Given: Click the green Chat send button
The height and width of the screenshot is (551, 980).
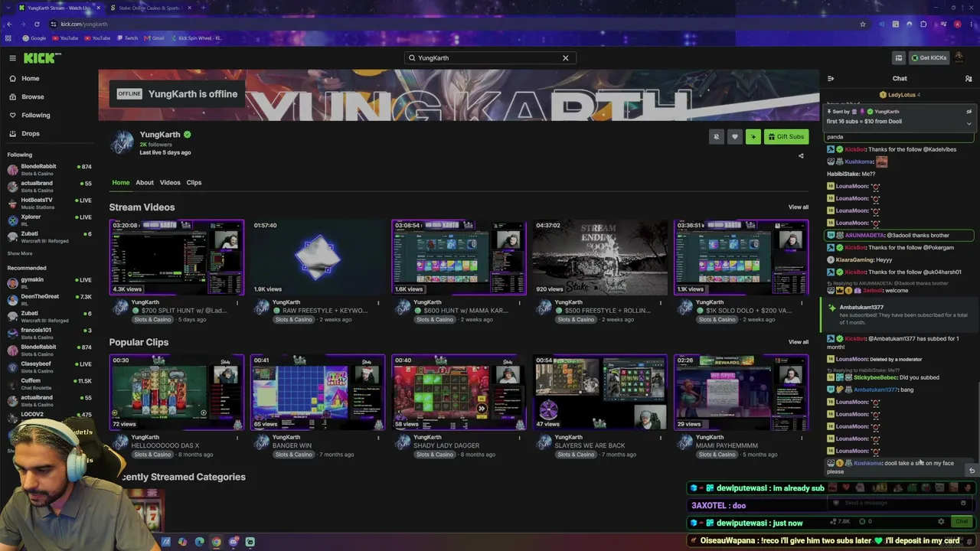Looking at the screenshot, I should coord(962,522).
